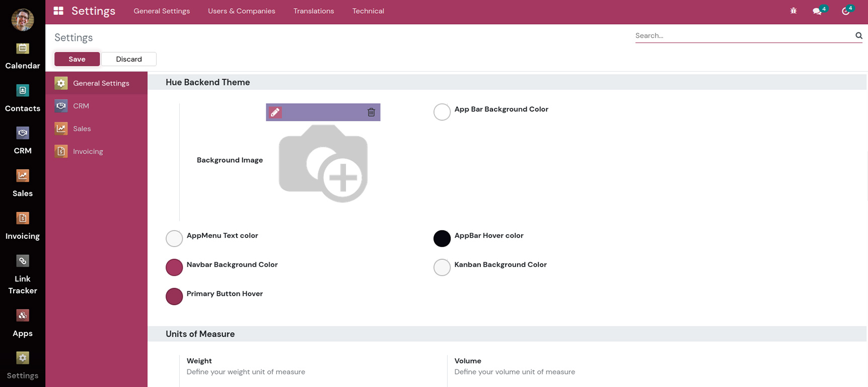Image resolution: width=868 pixels, height=387 pixels.
Task: Delete background image with trash icon
Action: pos(371,112)
